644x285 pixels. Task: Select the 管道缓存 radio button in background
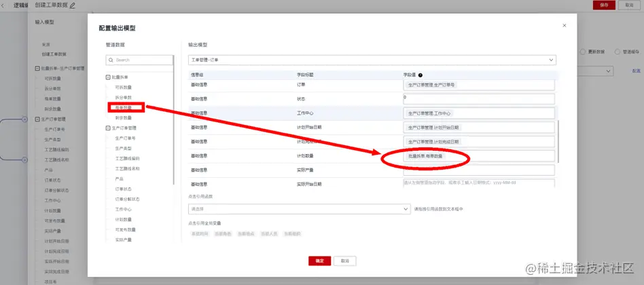click(618, 52)
